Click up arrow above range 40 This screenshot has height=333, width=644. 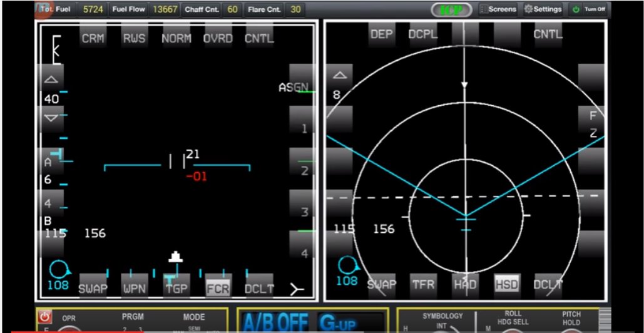(51, 79)
